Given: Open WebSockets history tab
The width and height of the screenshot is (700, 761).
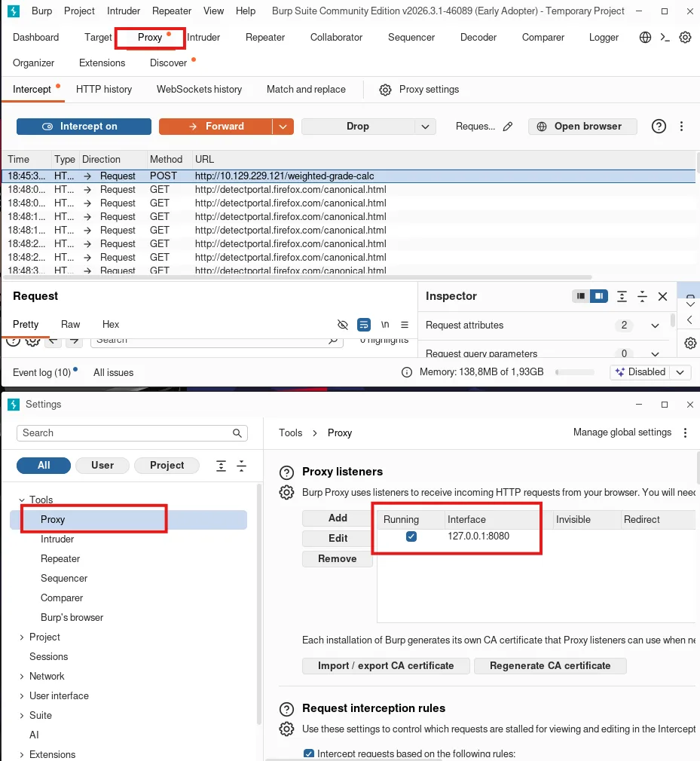Looking at the screenshot, I should pos(199,90).
